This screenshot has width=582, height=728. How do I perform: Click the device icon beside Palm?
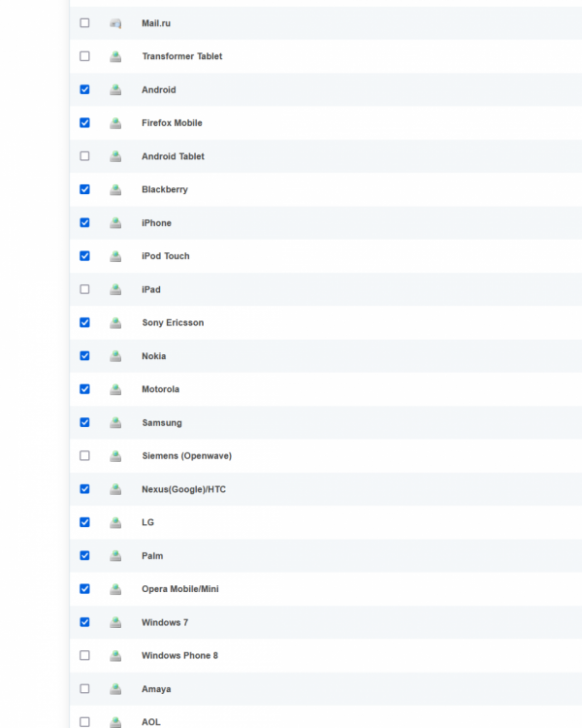(x=115, y=556)
